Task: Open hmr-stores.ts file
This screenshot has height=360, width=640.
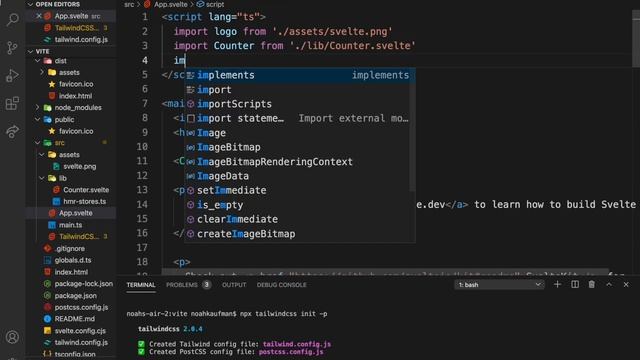Action: click(84, 202)
